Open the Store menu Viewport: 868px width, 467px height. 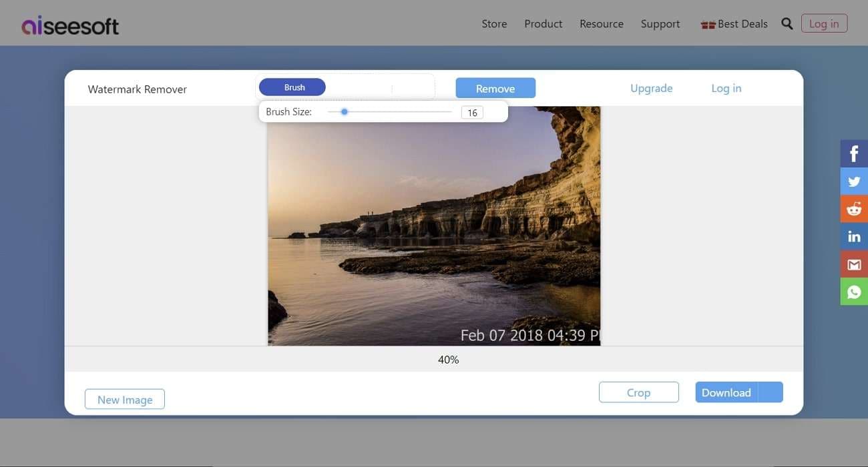pos(493,22)
